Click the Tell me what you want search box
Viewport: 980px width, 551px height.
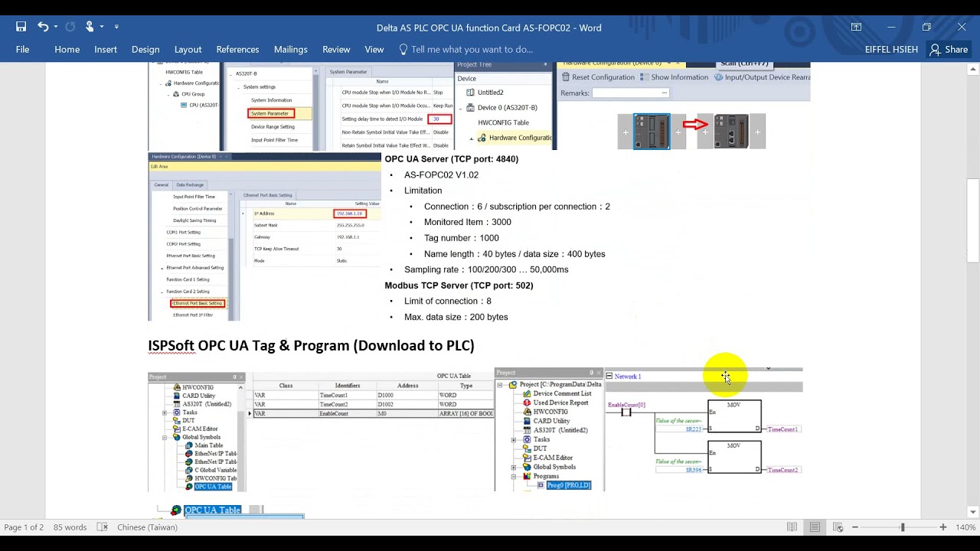(x=465, y=49)
